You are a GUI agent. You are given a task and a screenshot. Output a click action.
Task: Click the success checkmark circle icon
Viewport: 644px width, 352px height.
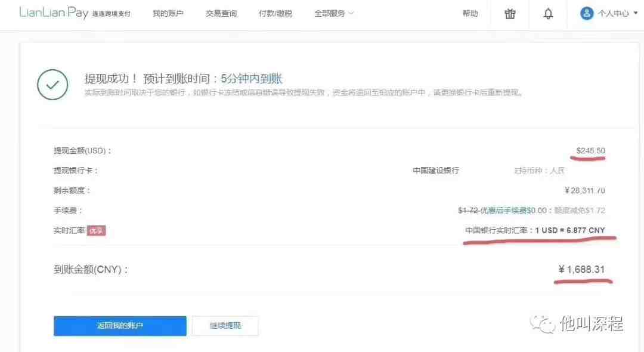tap(52, 85)
